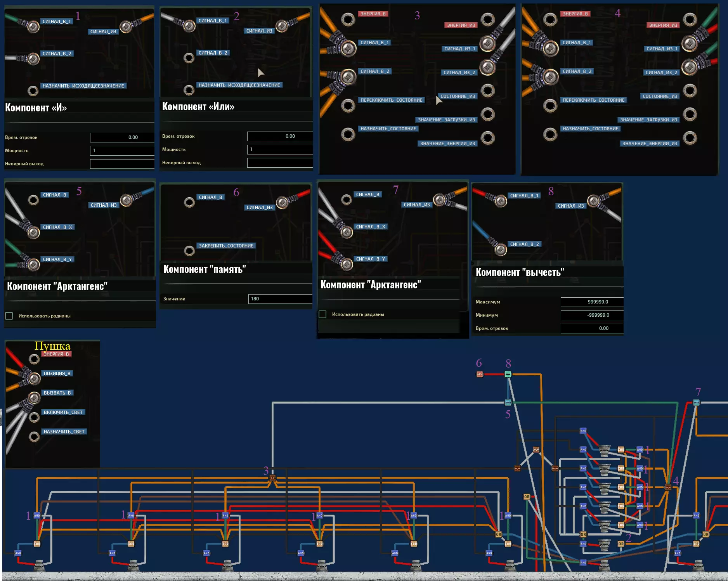Click the НАЗНАЧИТЬ_ИСХОДЯЩЕЕЗНАЧЕНИЕ pin in Компонент «И»
728x581 pixels.
(x=33, y=91)
